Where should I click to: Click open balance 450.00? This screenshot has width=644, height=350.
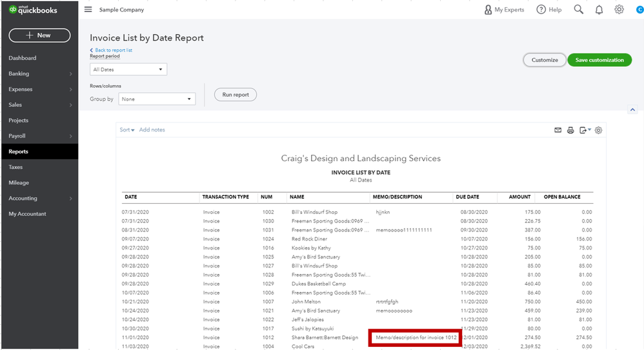[583, 302]
